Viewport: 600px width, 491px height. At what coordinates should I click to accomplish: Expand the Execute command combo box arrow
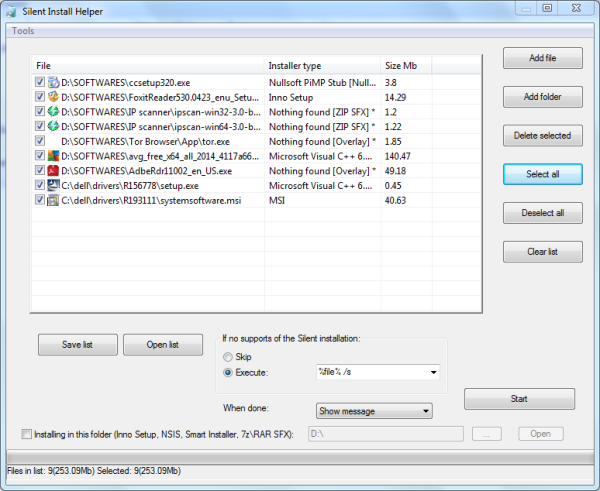(x=433, y=372)
